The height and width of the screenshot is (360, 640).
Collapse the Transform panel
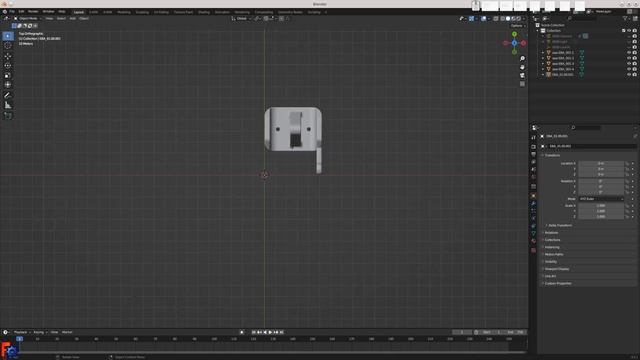552,156
